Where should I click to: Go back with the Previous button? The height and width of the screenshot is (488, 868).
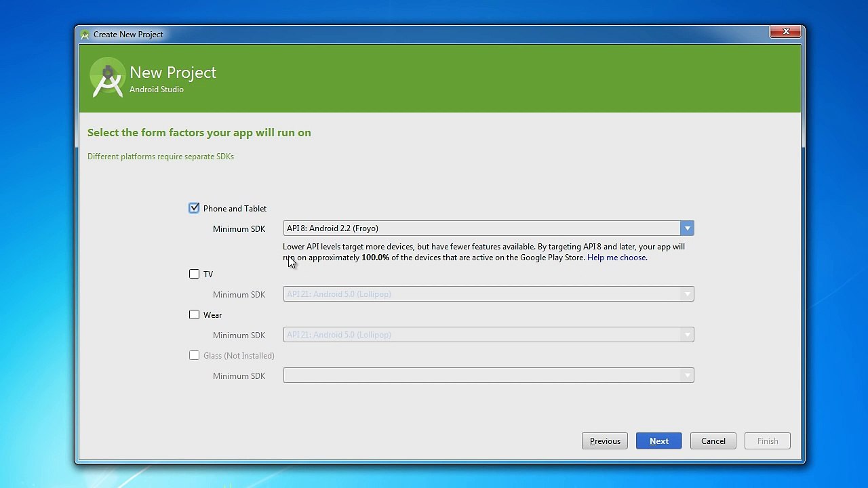(605, 441)
